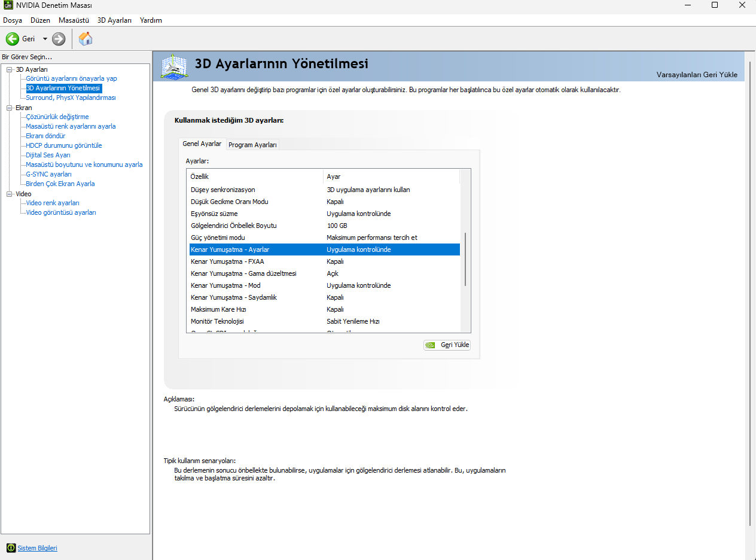The height and width of the screenshot is (560, 756).
Task: Click the Maksimum performansı tercih et value
Action: pos(372,238)
